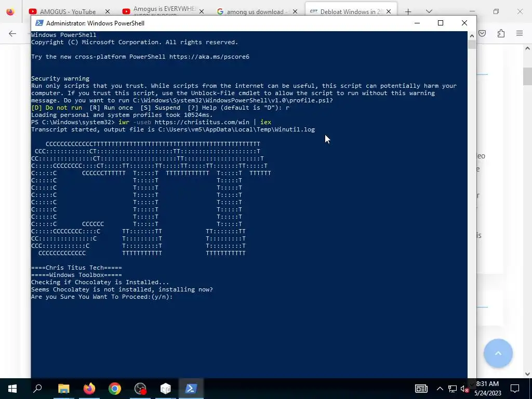The width and height of the screenshot is (532, 399).
Task: Click the "Chris Titus Tech" banner line
Action: 76,268
